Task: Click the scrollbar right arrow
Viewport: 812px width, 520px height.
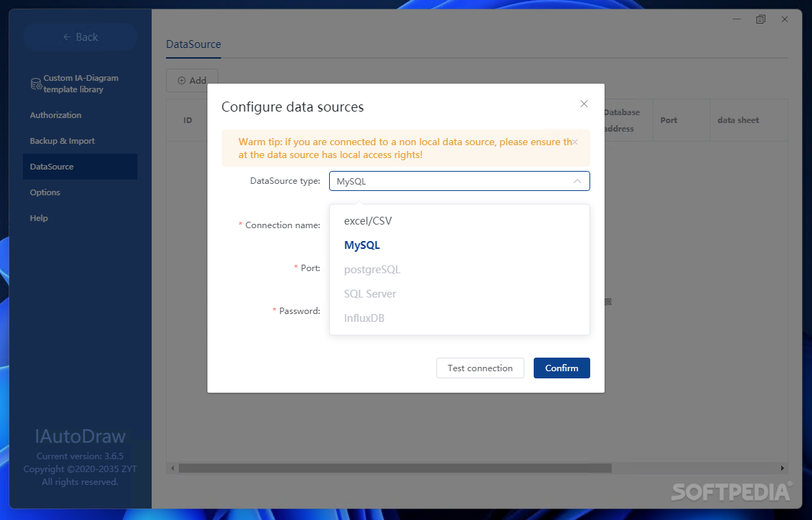Action: click(x=783, y=469)
